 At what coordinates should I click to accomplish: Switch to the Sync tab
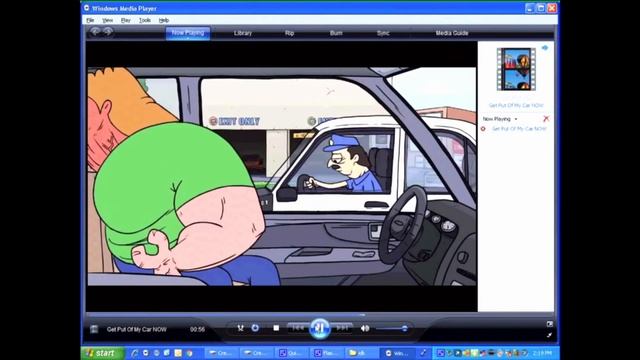click(383, 33)
